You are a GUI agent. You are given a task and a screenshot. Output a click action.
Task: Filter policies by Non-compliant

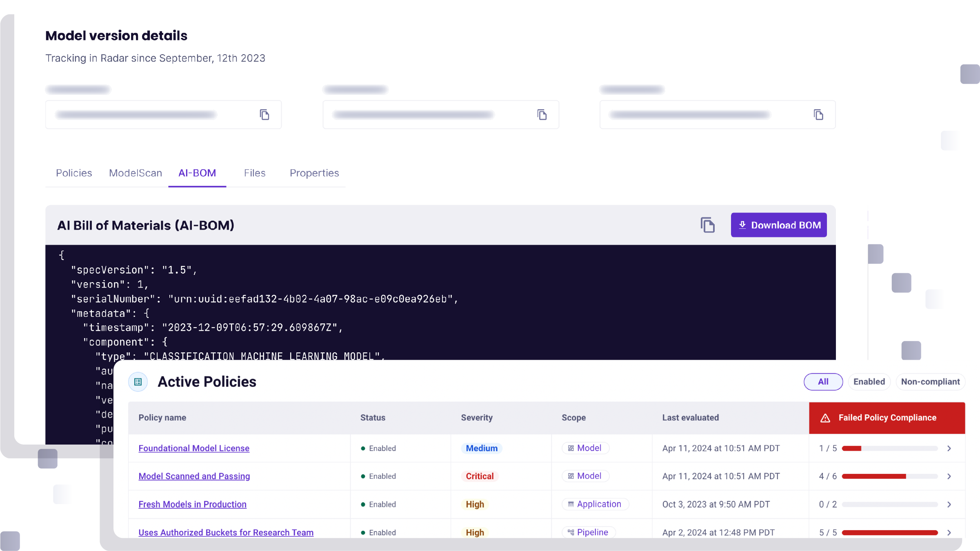(931, 382)
